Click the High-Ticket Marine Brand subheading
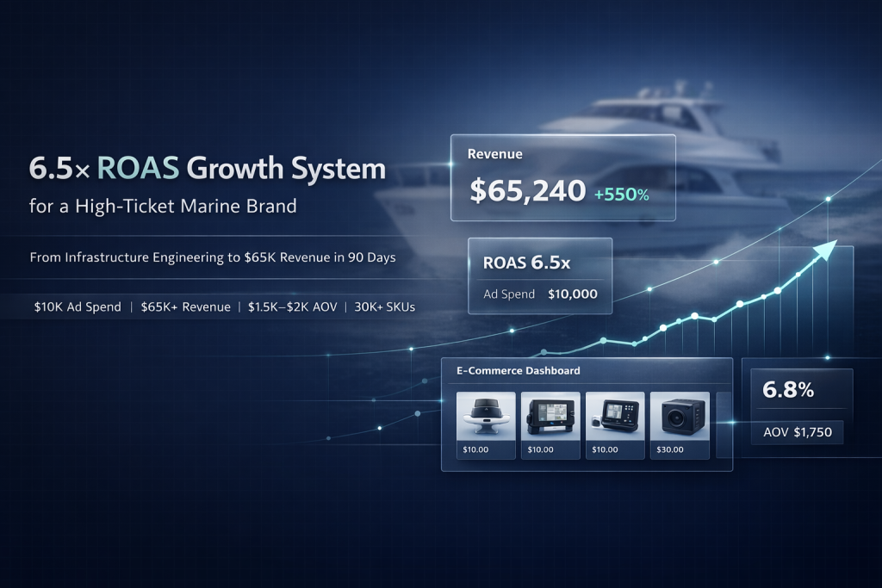Screen dimensions: 882x588 (163, 207)
